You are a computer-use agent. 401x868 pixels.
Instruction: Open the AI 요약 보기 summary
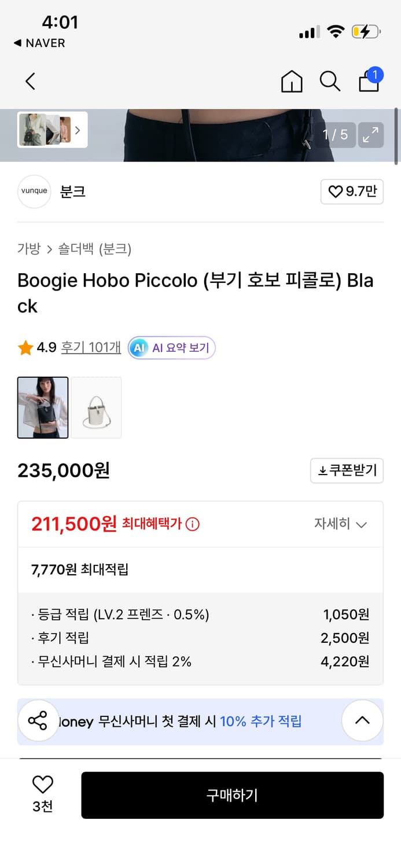(x=171, y=348)
